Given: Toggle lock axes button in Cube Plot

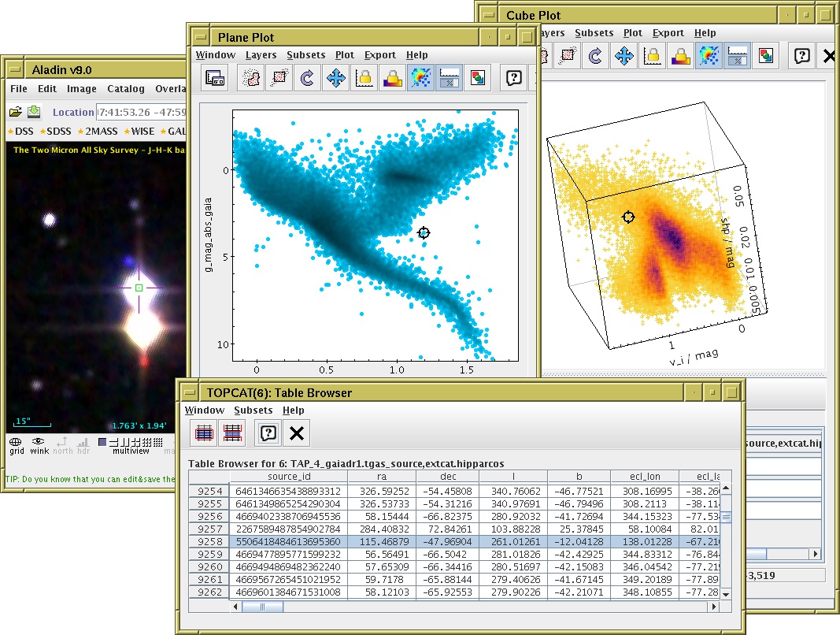Looking at the screenshot, I should (x=652, y=56).
